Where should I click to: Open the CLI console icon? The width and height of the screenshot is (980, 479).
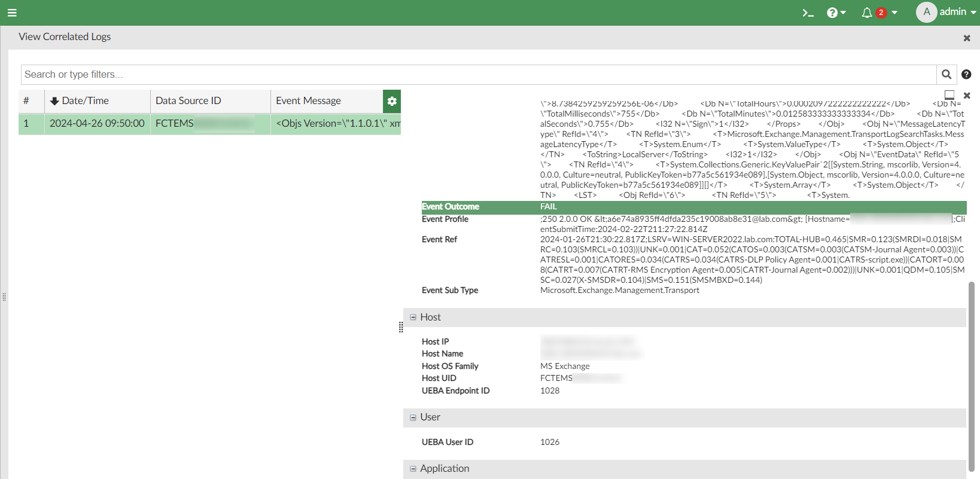point(808,13)
